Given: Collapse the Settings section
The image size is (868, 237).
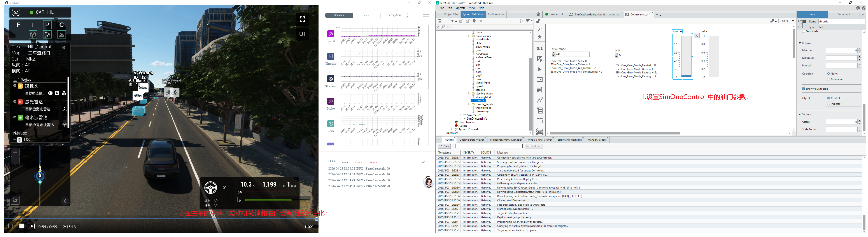Looking at the screenshot, I should pos(800,114).
